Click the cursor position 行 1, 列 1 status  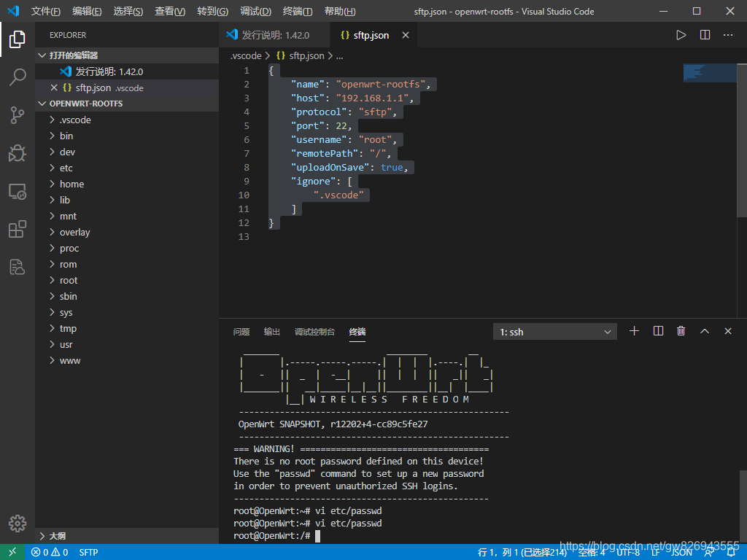point(522,553)
